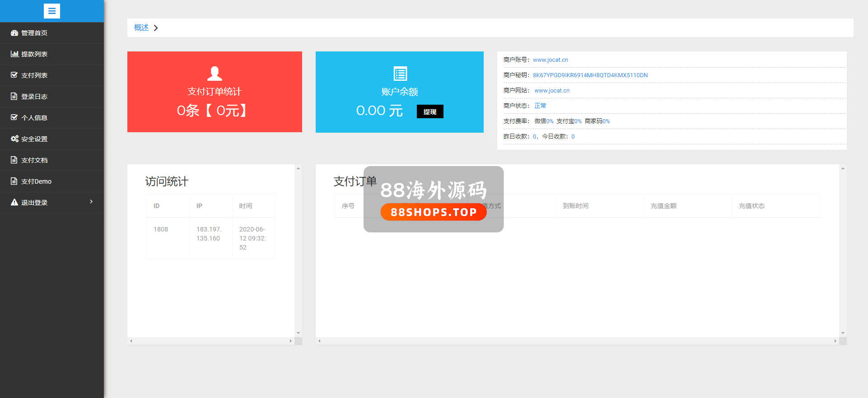Image resolution: width=868 pixels, height=398 pixels.
Task: Click the chevron next to 概述 breadcrumb
Action: pos(156,28)
